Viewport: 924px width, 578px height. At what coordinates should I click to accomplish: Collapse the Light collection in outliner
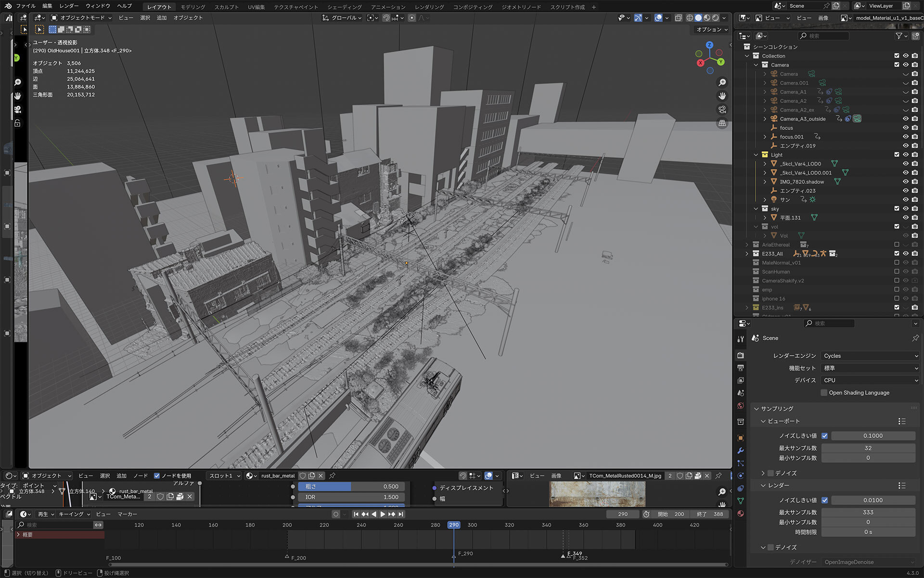point(756,155)
